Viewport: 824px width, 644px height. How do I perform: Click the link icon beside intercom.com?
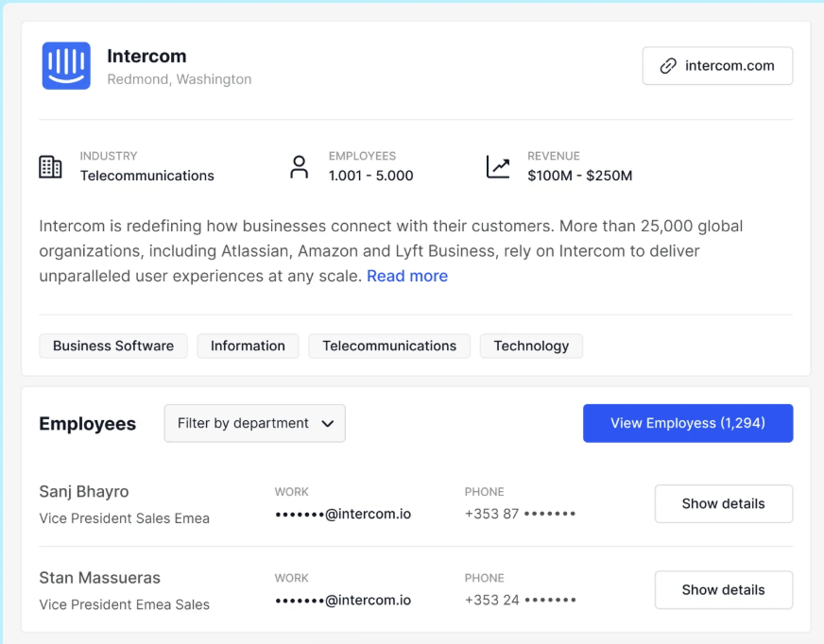[670, 65]
